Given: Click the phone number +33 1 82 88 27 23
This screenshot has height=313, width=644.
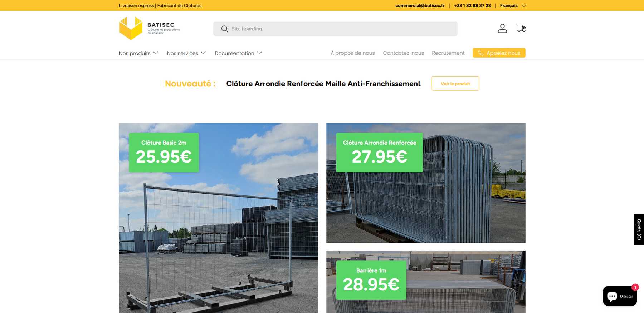Looking at the screenshot, I should pos(472,6).
